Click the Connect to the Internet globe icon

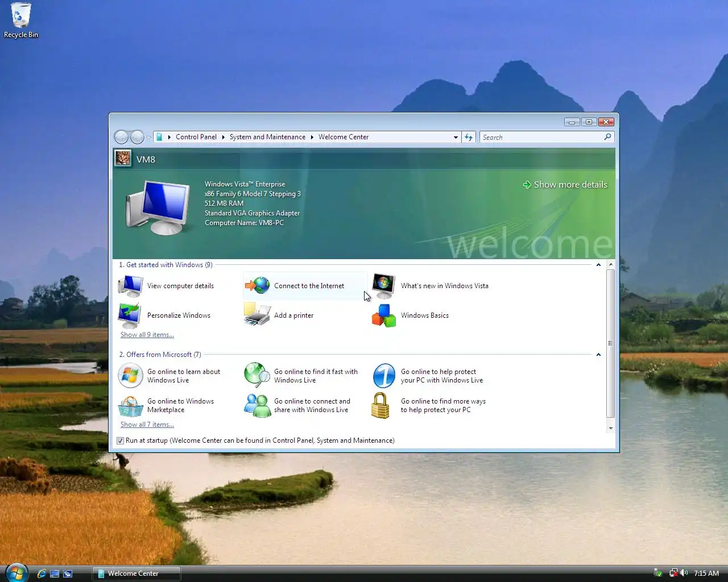pos(258,285)
